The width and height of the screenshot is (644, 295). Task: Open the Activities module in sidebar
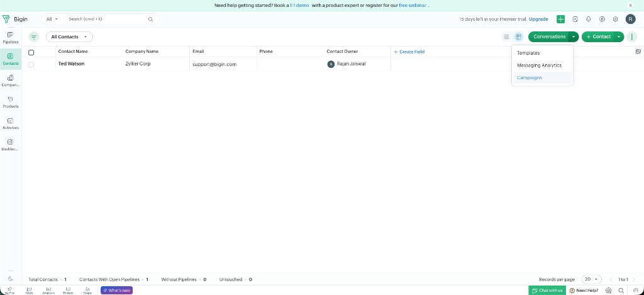click(x=10, y=123)
